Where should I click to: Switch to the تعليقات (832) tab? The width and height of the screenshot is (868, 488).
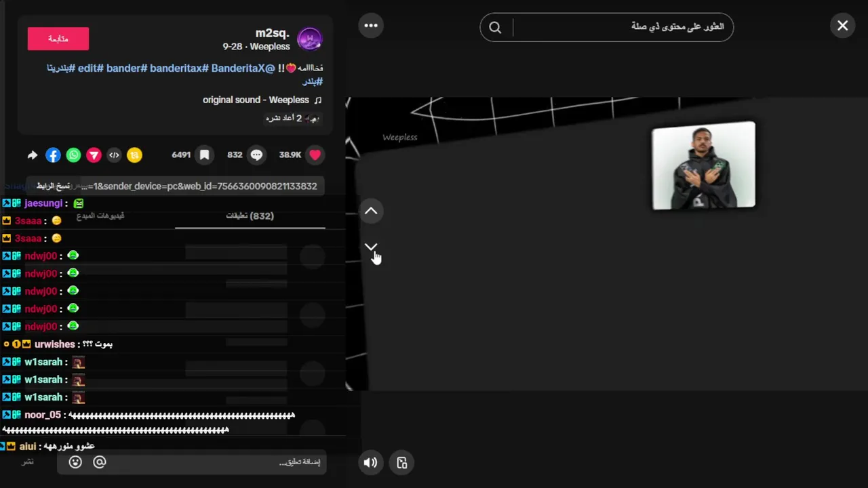point(250,216)
